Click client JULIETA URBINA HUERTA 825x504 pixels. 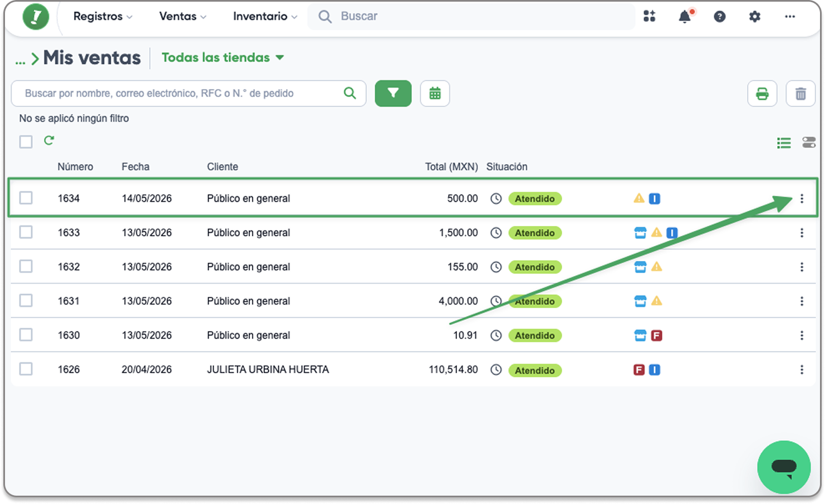[268, 369]
